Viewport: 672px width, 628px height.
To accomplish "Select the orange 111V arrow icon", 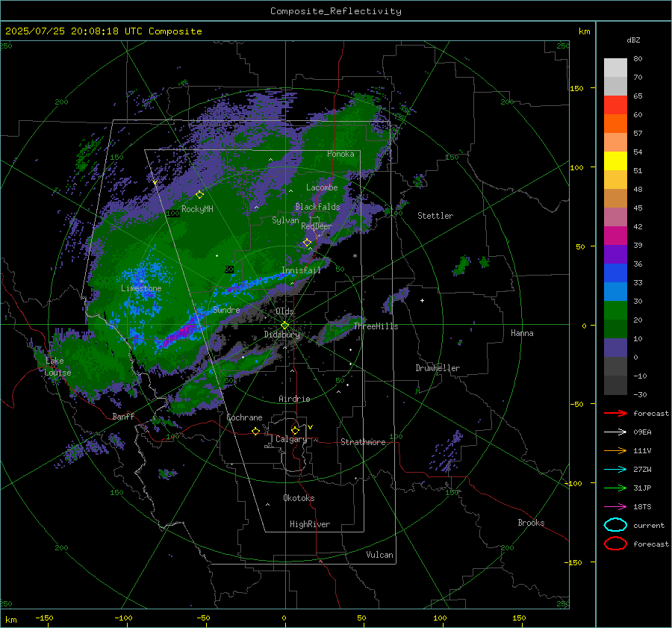I will click(x=615, y=450).
